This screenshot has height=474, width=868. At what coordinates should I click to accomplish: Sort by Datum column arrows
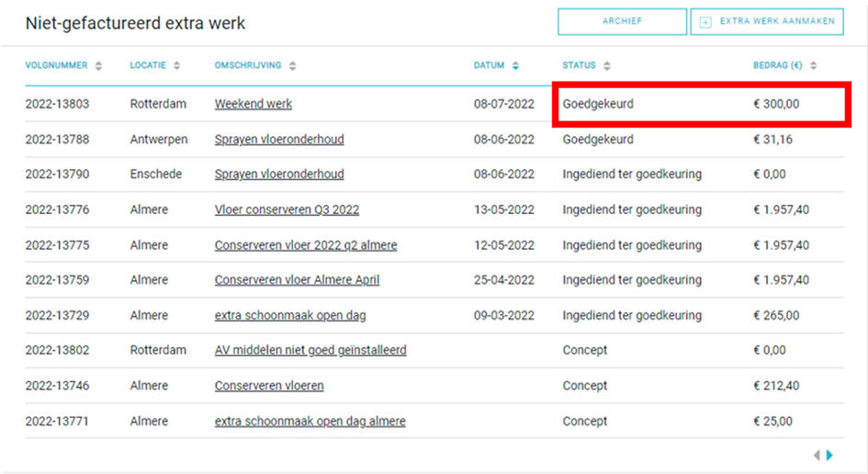515,66
